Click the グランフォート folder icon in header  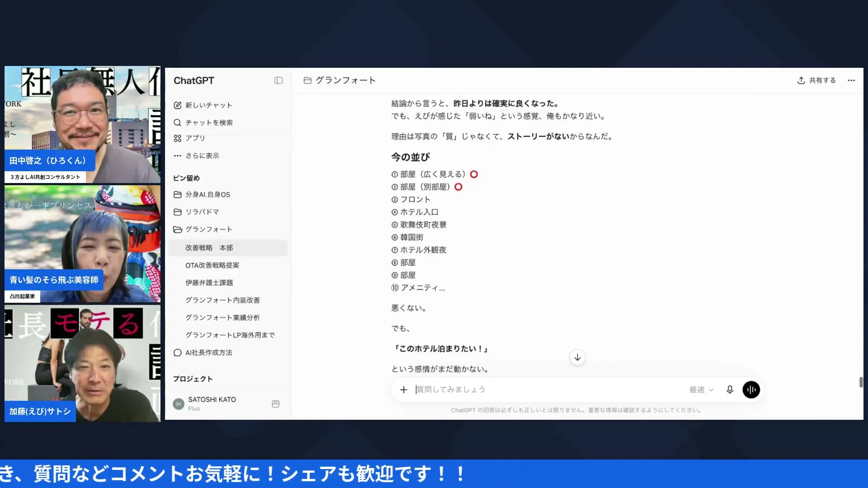(x=308, y=80)
